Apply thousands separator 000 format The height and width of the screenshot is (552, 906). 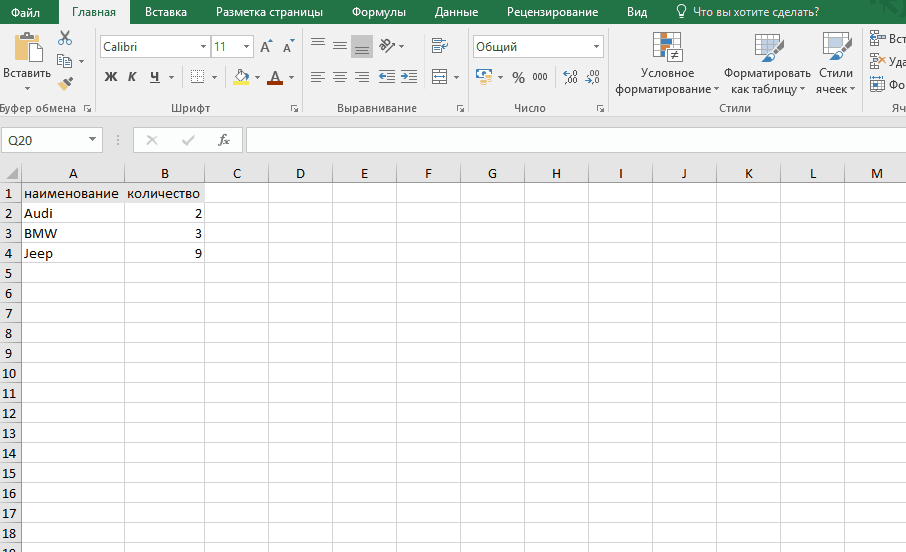click(x=540, y=77)
